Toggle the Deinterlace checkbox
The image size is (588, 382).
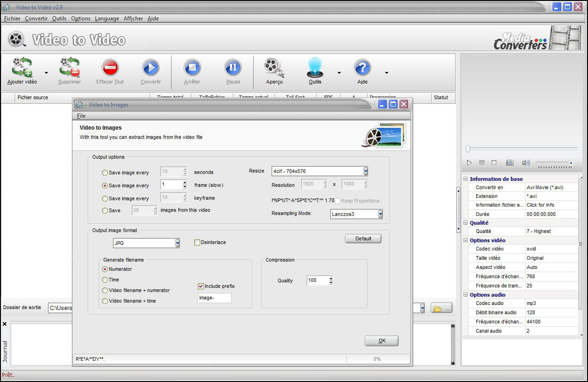tap(197, 243)
